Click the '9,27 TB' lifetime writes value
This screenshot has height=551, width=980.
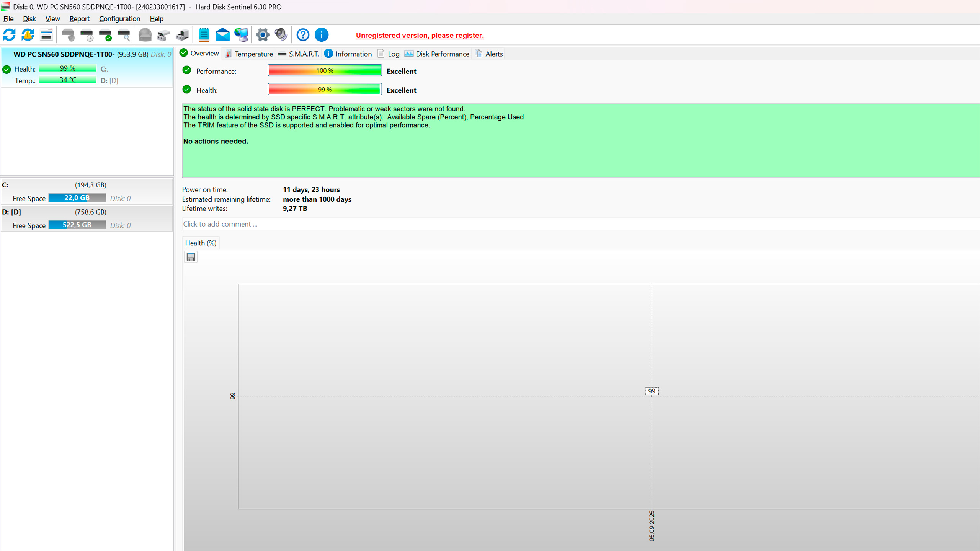[x=295, y=209]
